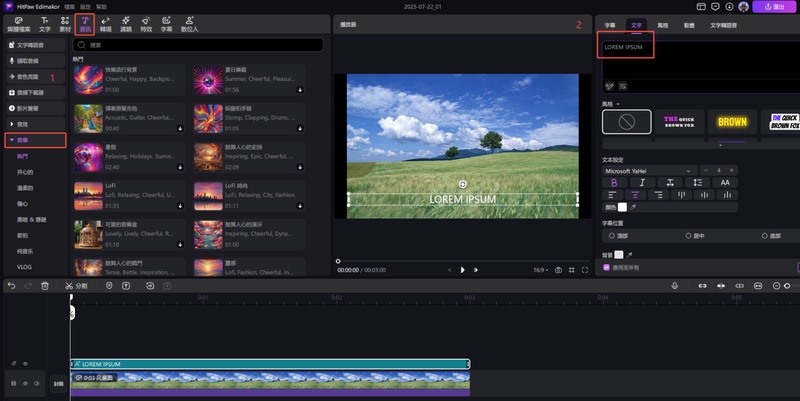Screen dimensions: 800x401
Task: Decrease font size with minus stepper
Action: (x=706, y=170)
